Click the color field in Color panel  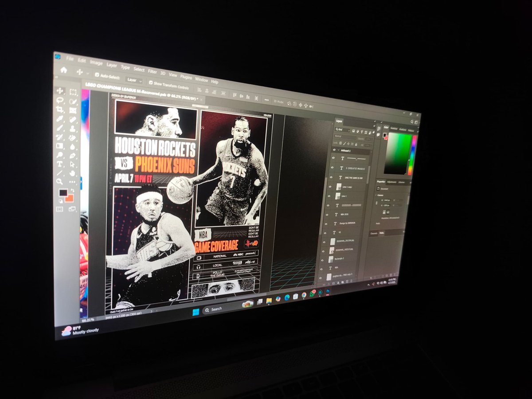tap(398, 153)
